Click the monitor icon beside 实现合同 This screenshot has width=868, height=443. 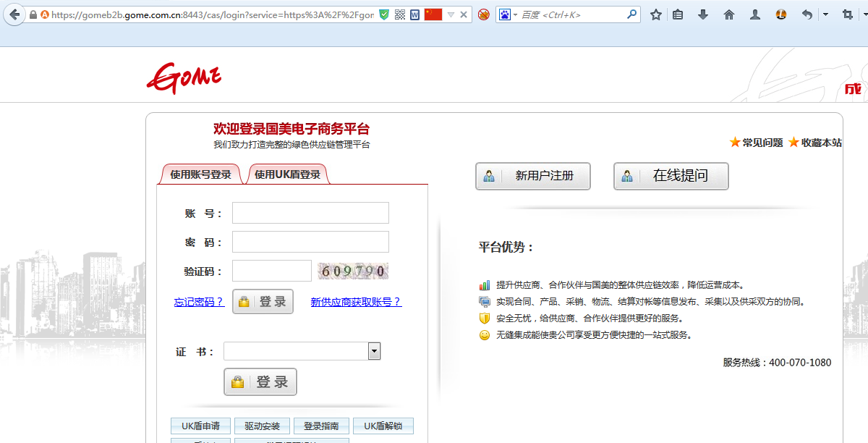[x=485, y=302]
